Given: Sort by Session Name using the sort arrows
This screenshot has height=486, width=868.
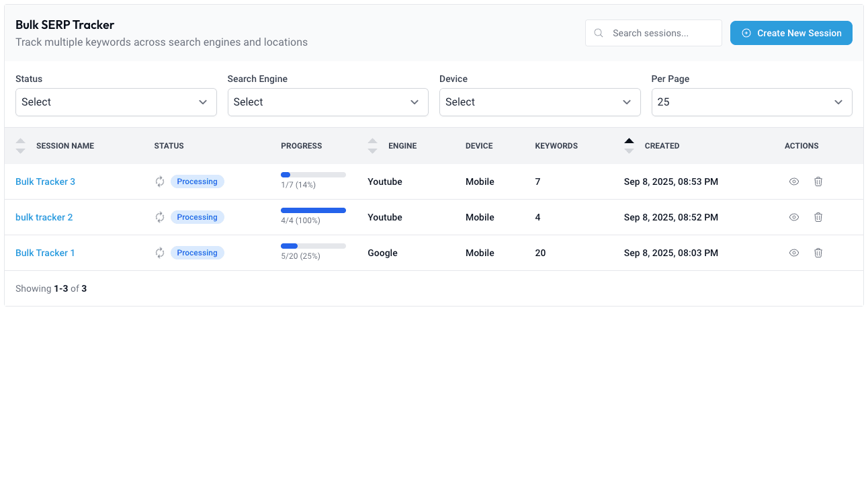Looking at the screenshot, I should (x=21, y=146).
